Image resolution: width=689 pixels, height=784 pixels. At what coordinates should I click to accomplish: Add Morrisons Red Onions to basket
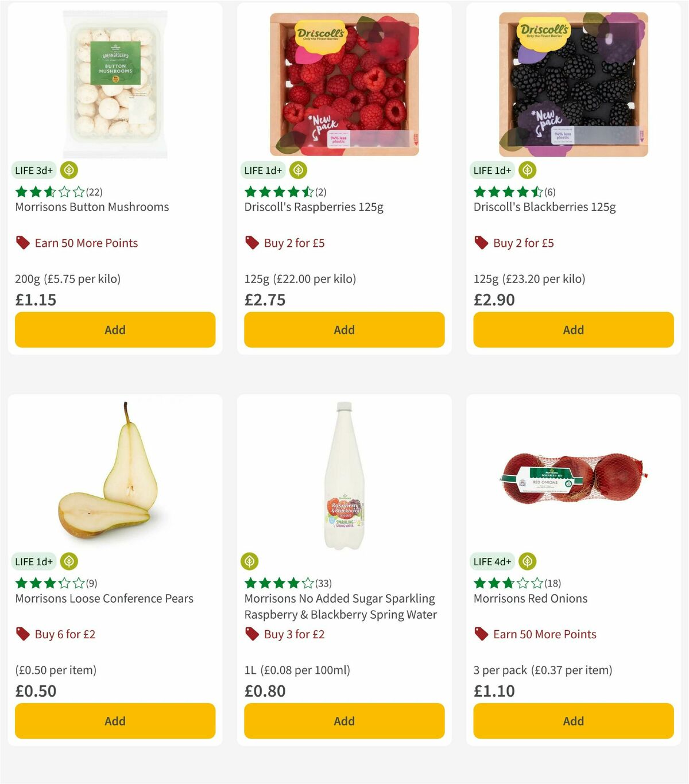pyautogui.click(x=573, y=721)
